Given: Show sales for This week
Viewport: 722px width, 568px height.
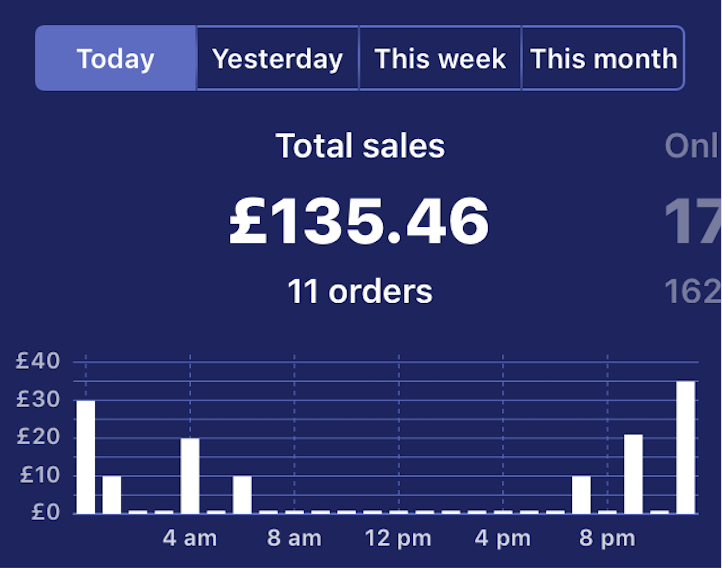Looking at the screenshot, I should tap(440, 58).
